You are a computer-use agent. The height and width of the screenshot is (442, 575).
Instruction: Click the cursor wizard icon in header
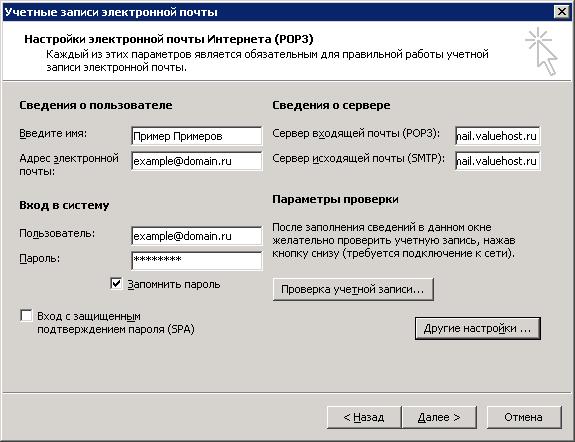(541, 51)
